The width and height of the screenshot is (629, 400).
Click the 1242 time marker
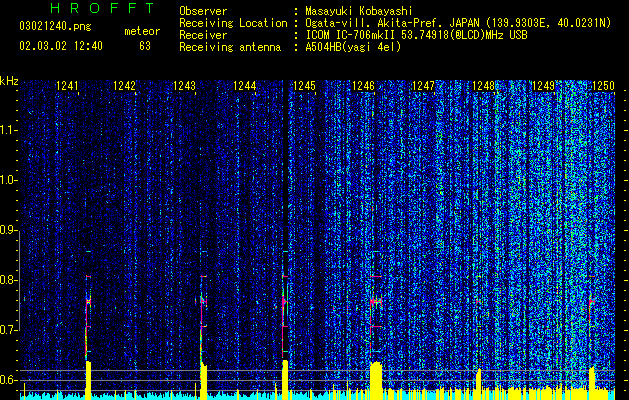[x=124, y=85]
